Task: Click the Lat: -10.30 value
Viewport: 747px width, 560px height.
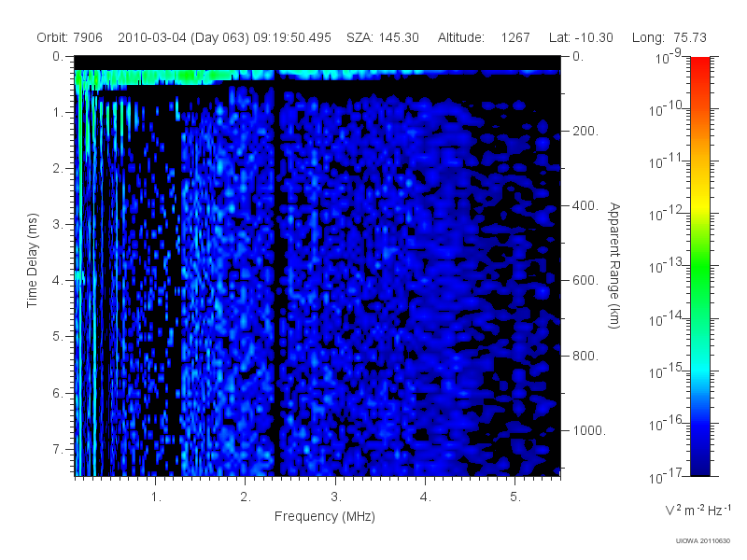Action: (581, 37)
